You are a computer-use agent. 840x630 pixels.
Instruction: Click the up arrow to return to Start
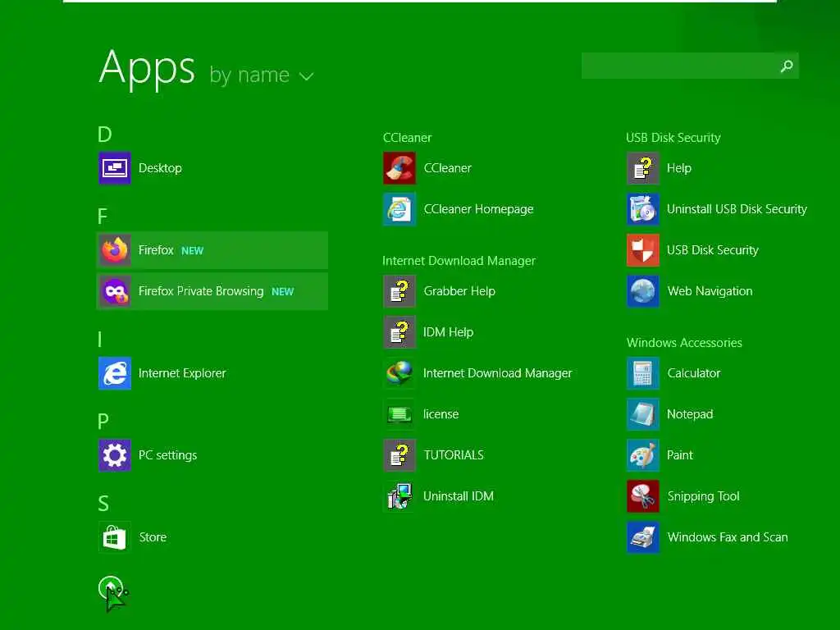[x=111, y=588]
